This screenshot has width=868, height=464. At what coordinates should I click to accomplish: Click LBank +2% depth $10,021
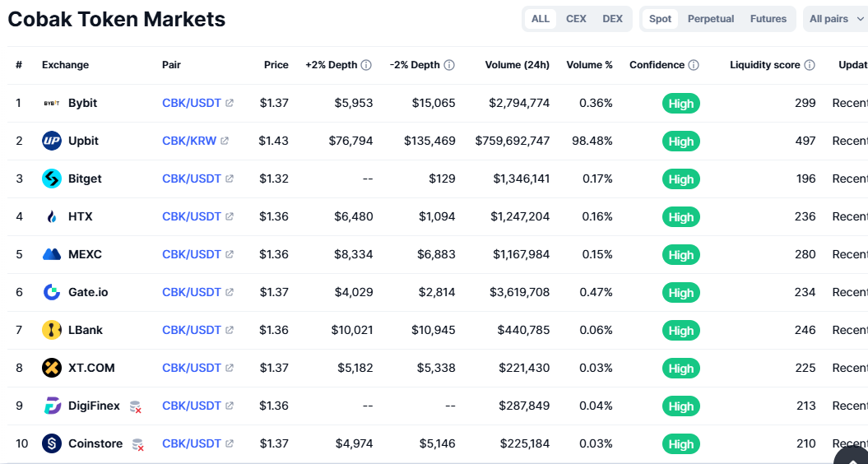click(352, 330)
